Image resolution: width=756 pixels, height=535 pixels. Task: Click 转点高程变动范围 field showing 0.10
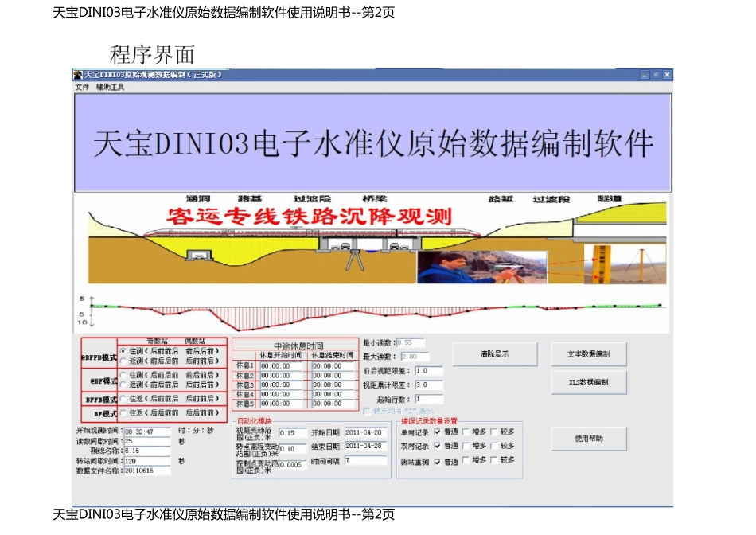tap(293, 449)
